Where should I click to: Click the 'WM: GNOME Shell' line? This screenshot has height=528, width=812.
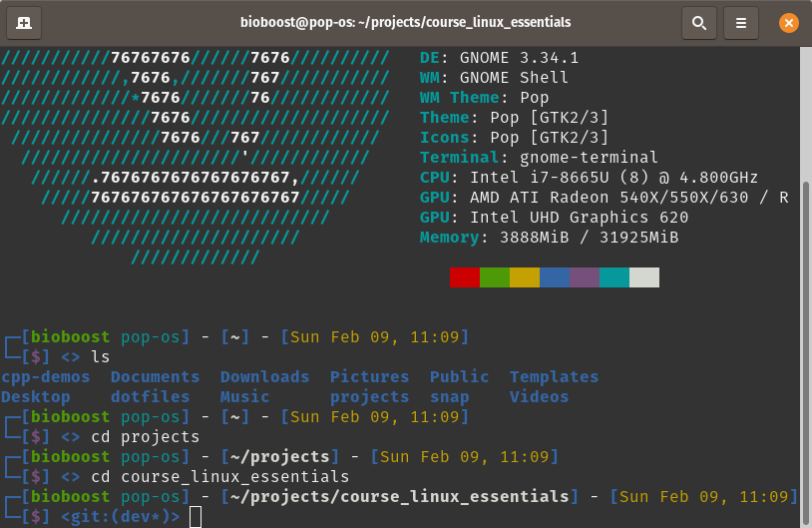tap(494, 78)
